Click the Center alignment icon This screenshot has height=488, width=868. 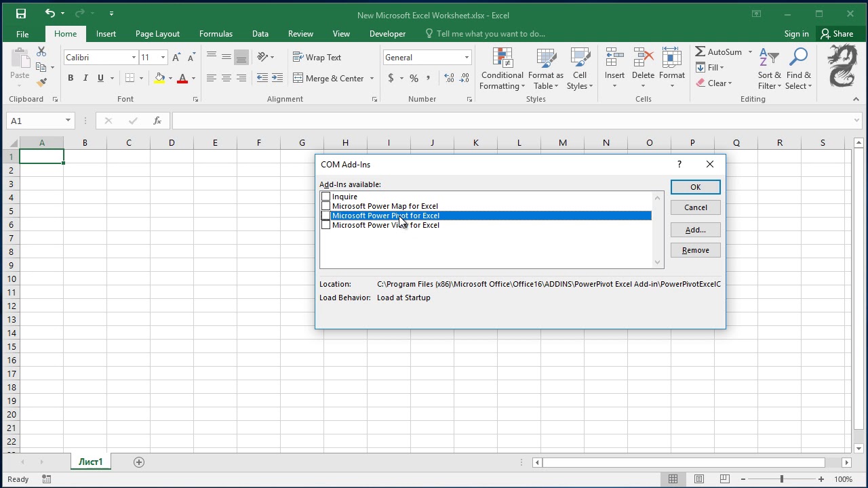click(x=226, y=78)
